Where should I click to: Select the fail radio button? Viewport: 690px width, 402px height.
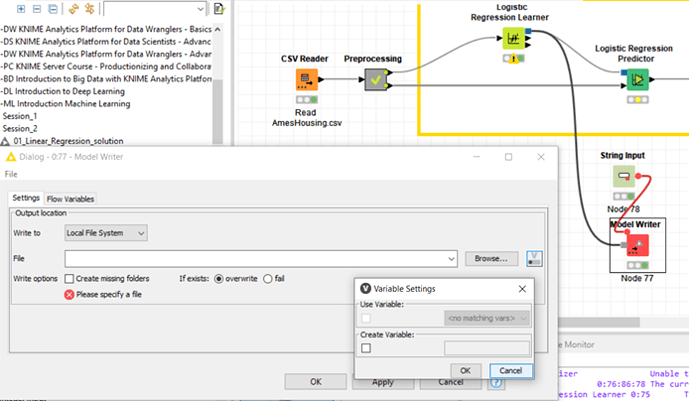268,279
